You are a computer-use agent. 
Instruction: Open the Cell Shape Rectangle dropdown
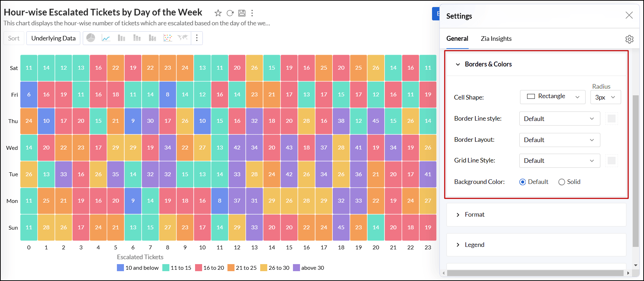point(552,97)
